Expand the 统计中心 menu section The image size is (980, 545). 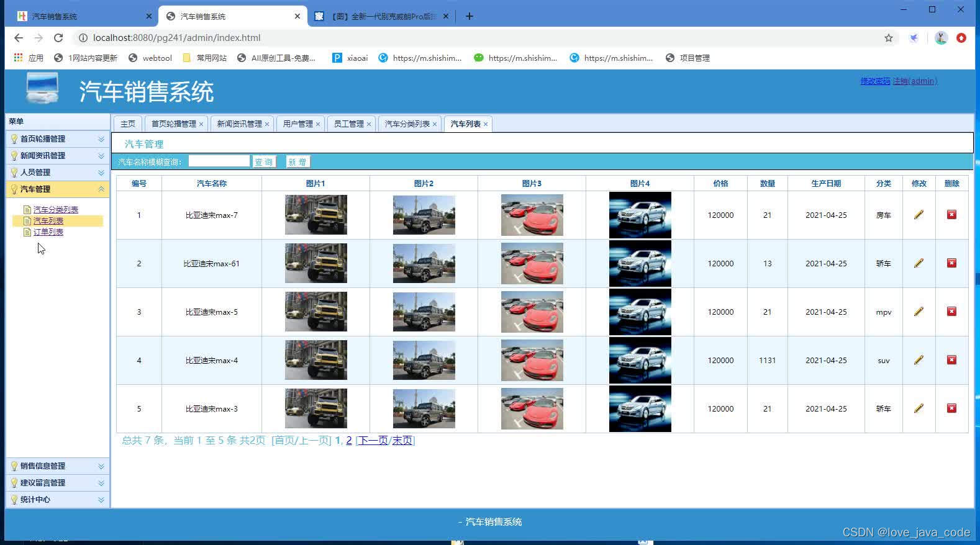[58, 500]
